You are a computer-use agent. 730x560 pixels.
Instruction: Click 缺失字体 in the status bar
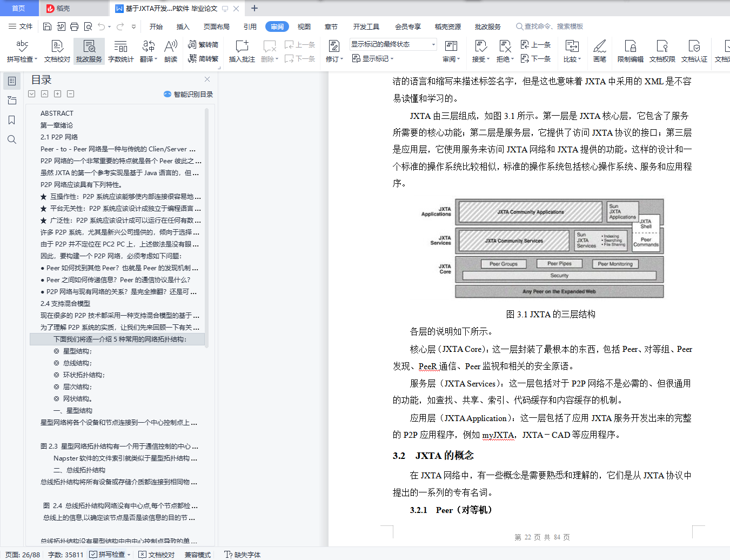click(243, 555)
